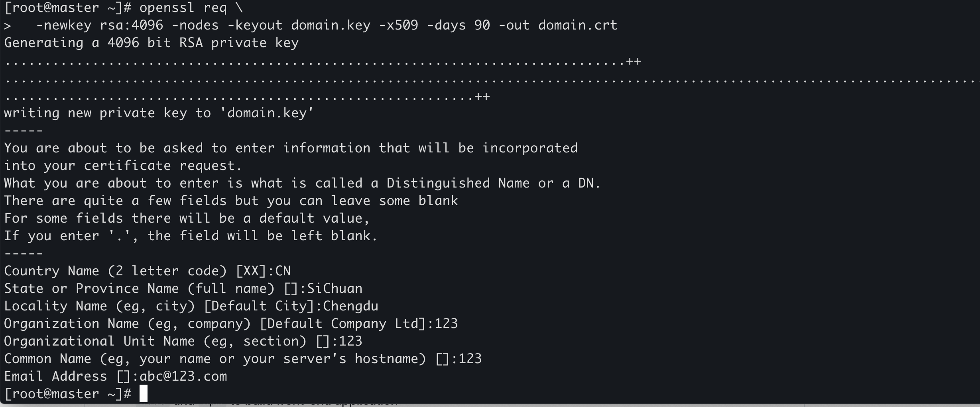Click the "[Default Company Ltd]" placeholder
980x407 pixels.
tap(342, 324)
